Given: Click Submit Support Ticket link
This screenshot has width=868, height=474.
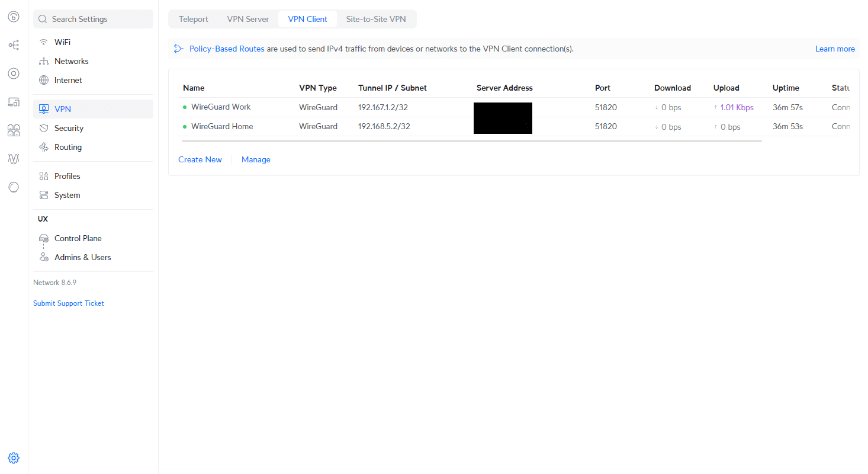Looking at the screenshot, I should point(69,303).
